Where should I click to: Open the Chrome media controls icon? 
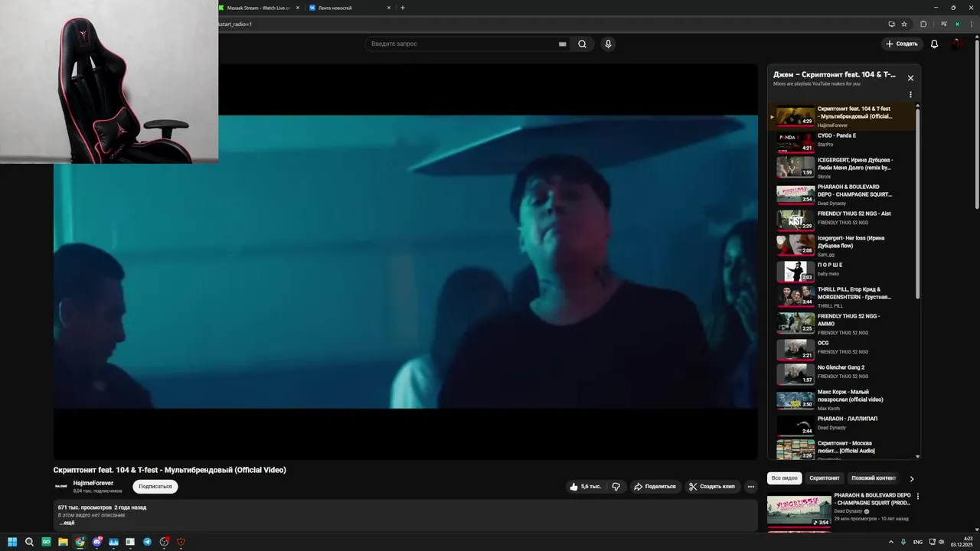[943, 24]
